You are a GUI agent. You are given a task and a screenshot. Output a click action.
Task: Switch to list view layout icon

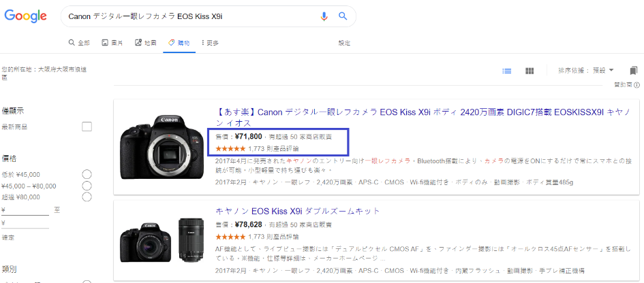point(507,71)
